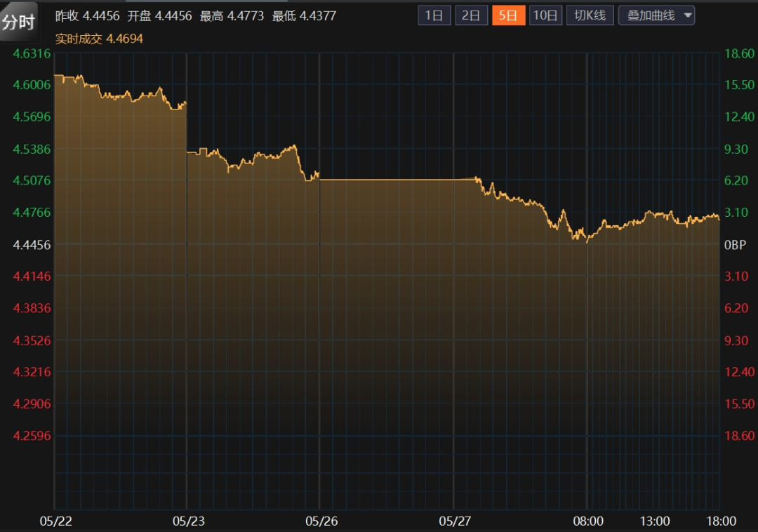Toggle the highlighted 5日 range option
The width and height of the screenshot is (758, 532).
[509, 15]
